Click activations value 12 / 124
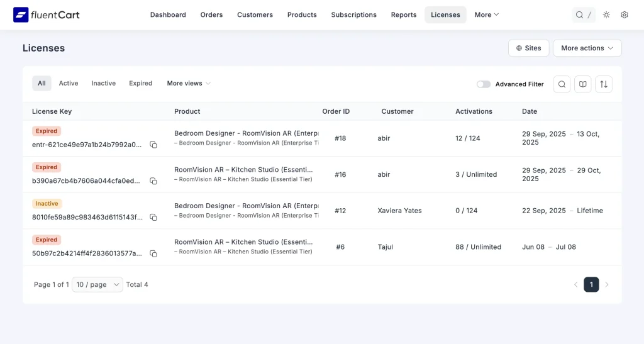 [x=468, y=138]
